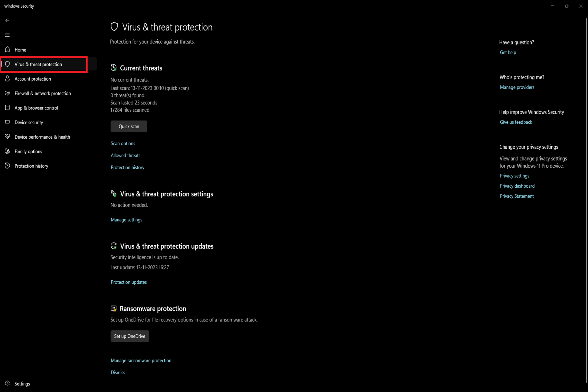Select Protection history sidebar item
This screenshot has width=588, height=392.
[x=31, y=166]
